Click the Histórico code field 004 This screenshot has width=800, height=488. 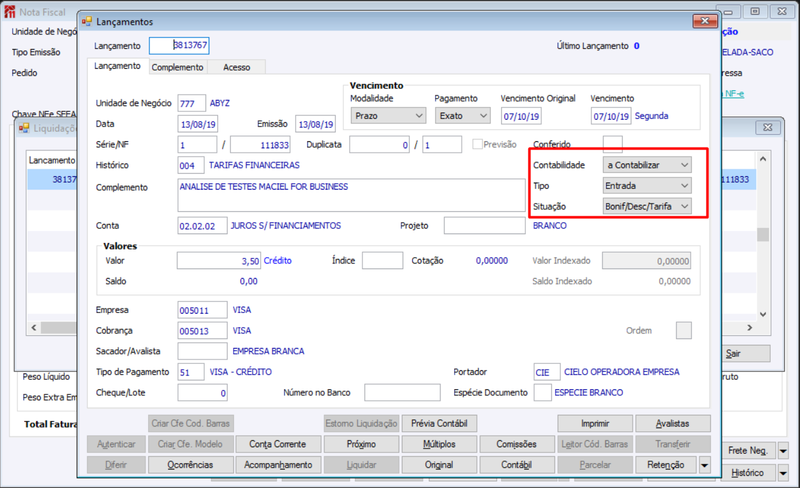191,165
